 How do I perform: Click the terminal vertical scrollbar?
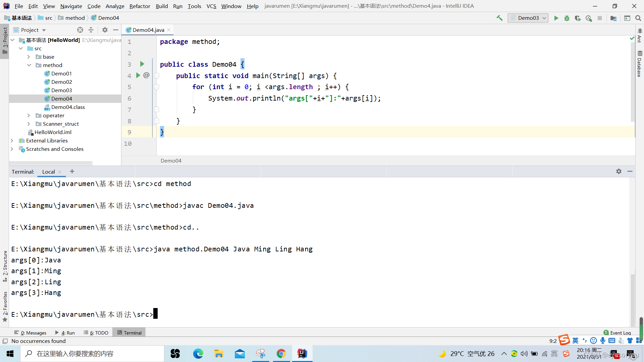(x=633, y=300)
